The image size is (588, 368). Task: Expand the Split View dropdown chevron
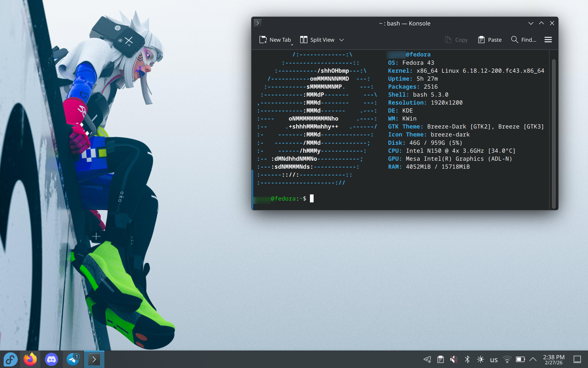(x=342, y=40)
